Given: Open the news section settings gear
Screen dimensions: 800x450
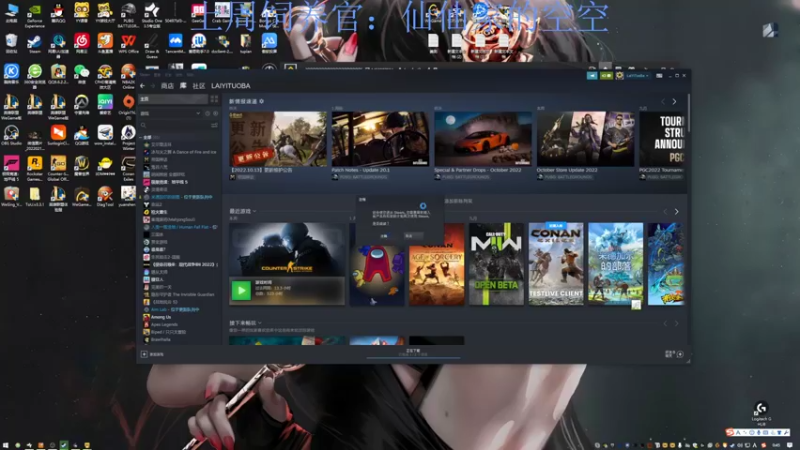Looking at the screenshot, I should (262, 101).
